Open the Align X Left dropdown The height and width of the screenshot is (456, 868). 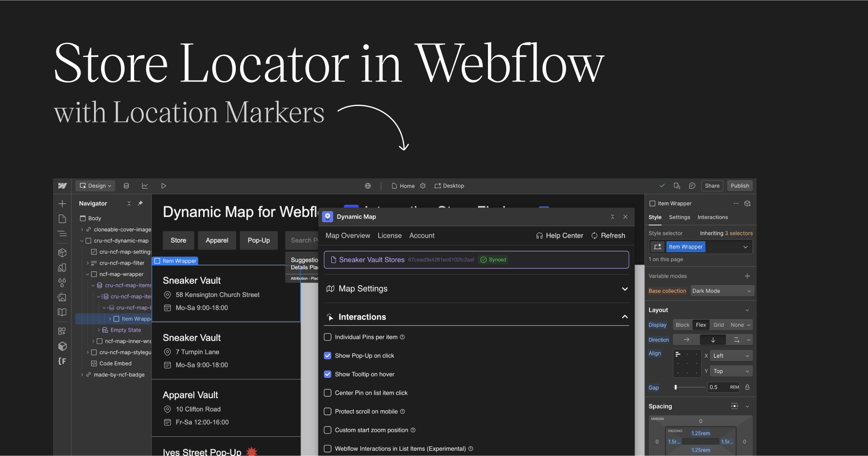click(732, 356)
